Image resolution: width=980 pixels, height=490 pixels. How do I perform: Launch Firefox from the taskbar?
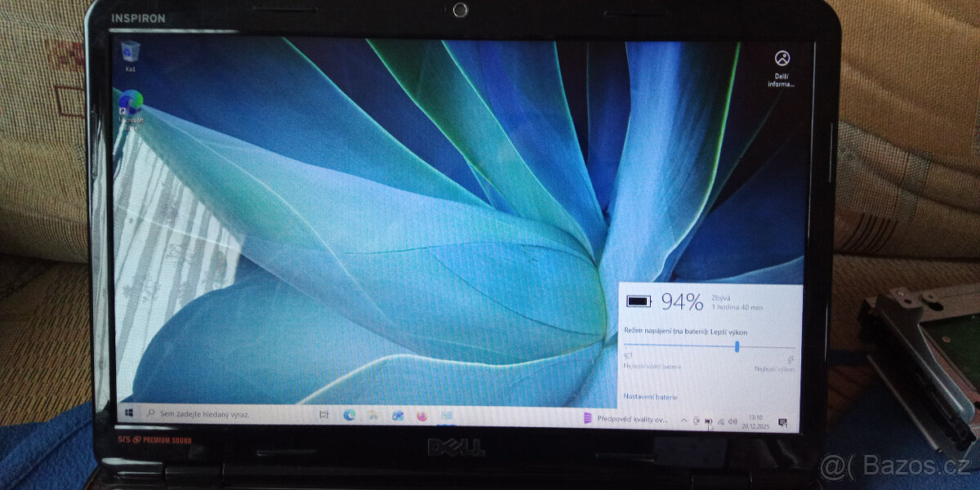(x=421, y=415)
